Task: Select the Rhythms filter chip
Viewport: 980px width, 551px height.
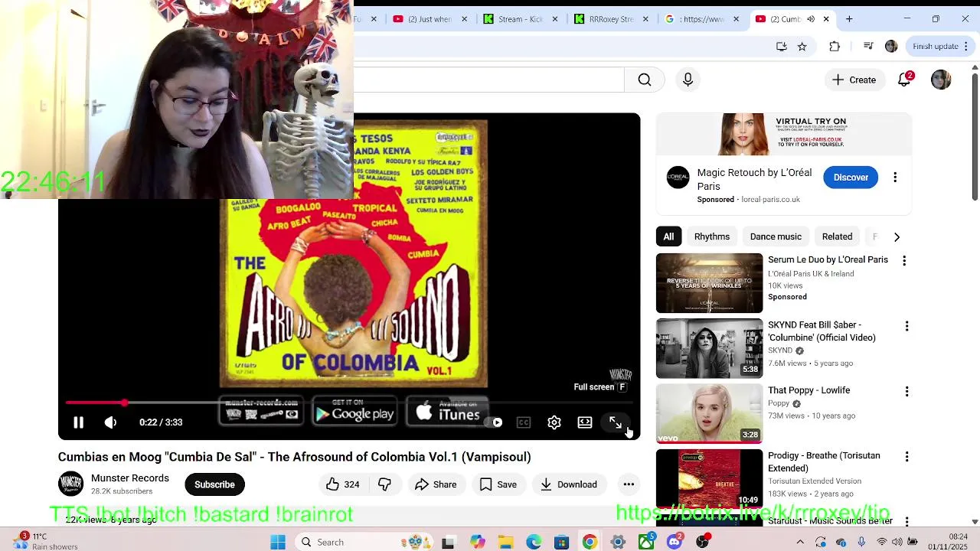Action: coord(712,236)
